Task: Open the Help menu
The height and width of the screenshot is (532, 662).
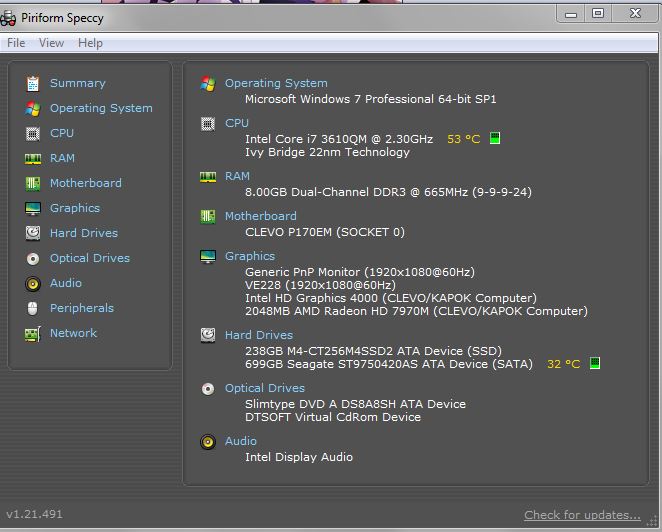Action: tap(90, 43)
